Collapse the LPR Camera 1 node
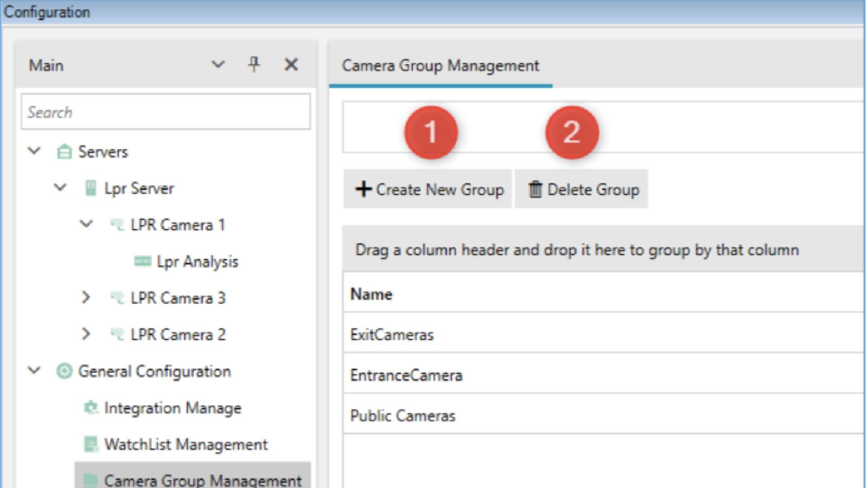Image resolution: width=868 pixels, height=488 pixels. click(86, 224)
